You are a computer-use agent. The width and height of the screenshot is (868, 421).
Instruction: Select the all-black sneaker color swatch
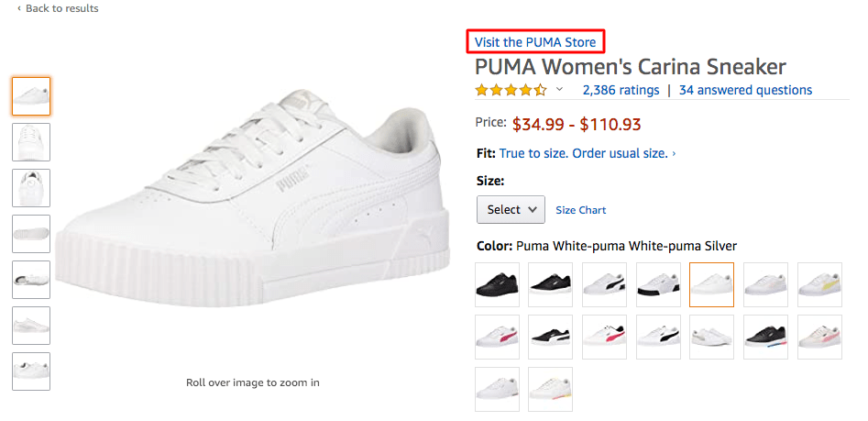pyautogui.click(x=498, y=284)
